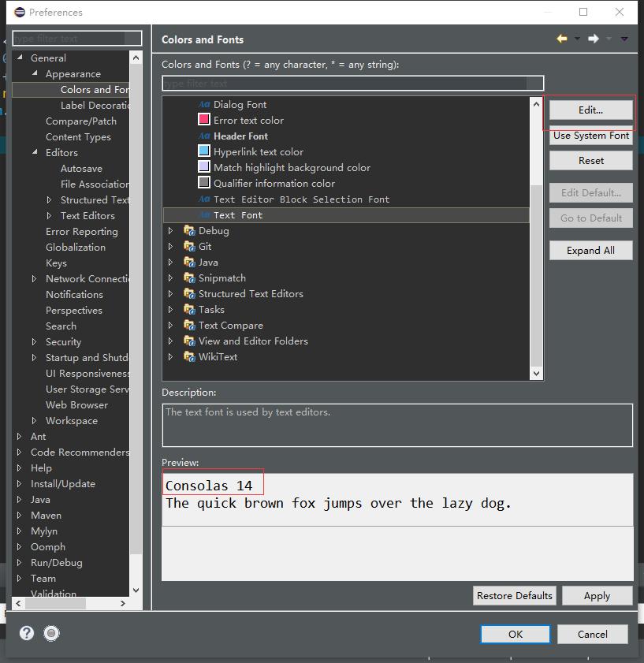Expand the WikiText category
This screenshot has width=644, height=663.
point(170,357)
